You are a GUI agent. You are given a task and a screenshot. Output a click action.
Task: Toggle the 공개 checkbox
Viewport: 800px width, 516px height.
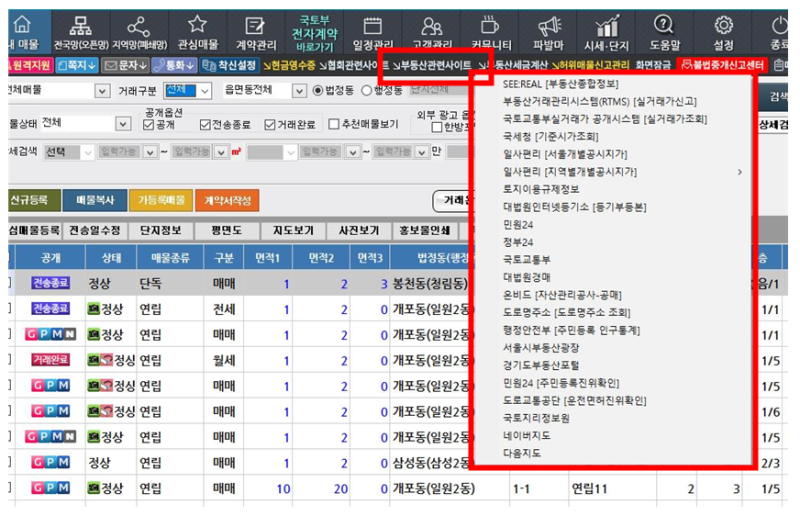148,125
